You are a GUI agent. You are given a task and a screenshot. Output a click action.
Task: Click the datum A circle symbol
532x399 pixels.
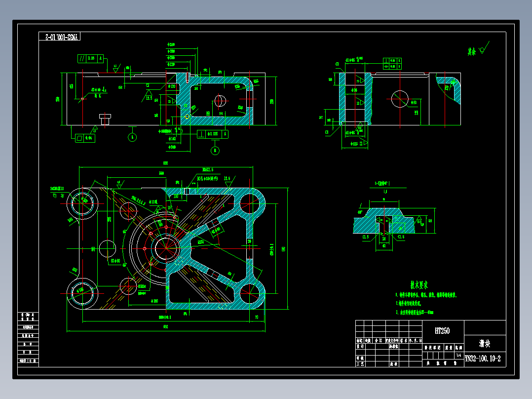[132, 137]
